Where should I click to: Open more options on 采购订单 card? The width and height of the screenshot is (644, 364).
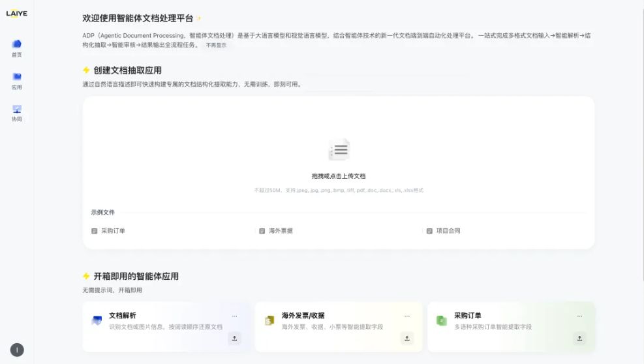579,316
